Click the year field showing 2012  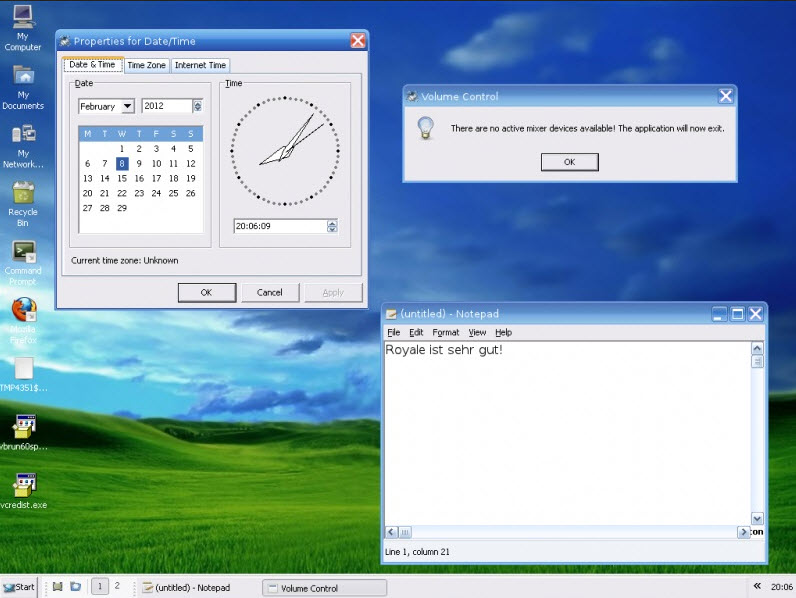[x=167, y=106]
